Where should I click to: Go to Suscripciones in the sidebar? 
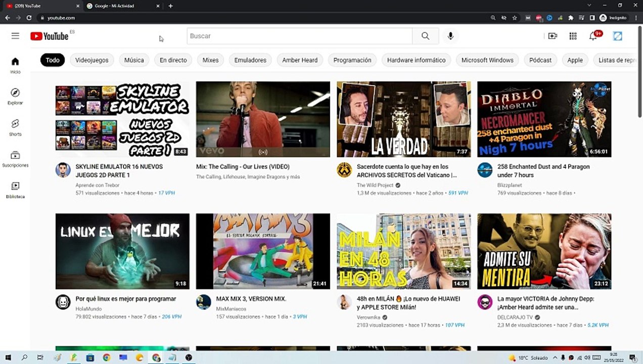pos(15,159)
